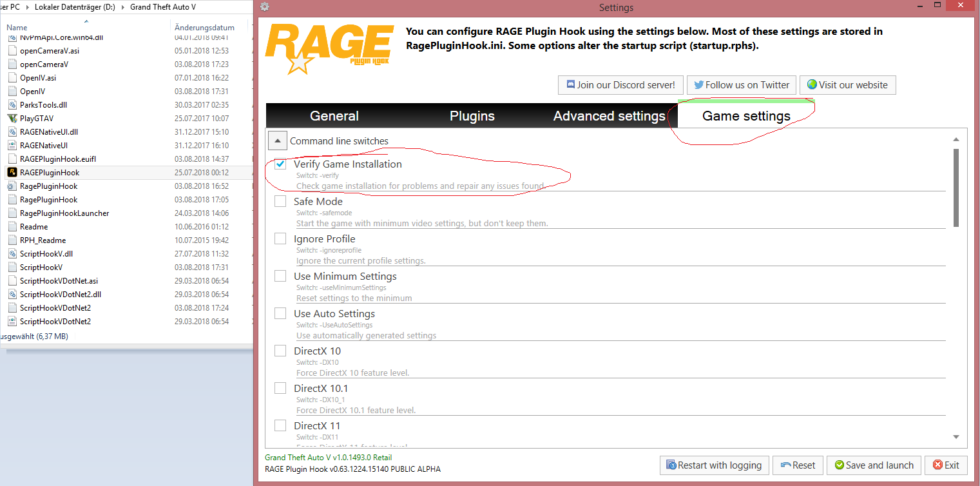Check the Use Auto Settings box
The height and width of the screenshot is (486, 980).
(280, 314)
